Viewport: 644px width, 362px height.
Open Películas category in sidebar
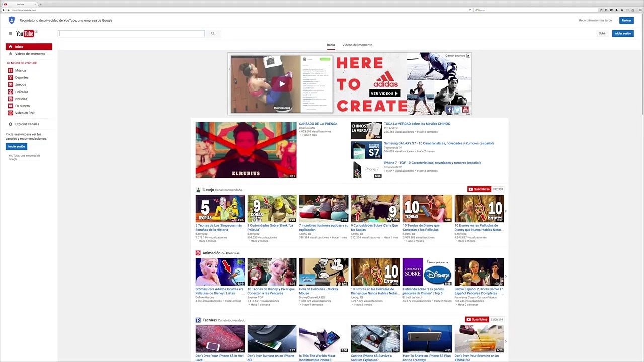coord(22,92)
